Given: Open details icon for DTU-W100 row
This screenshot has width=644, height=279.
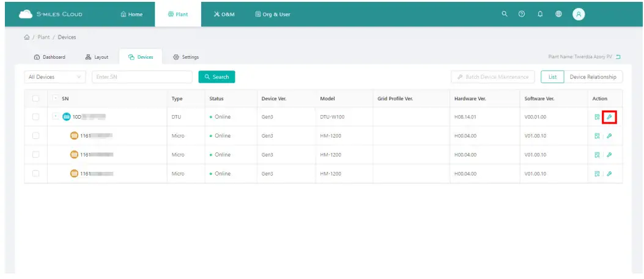Looking at the screenshot, I should (x=597, y=117).
